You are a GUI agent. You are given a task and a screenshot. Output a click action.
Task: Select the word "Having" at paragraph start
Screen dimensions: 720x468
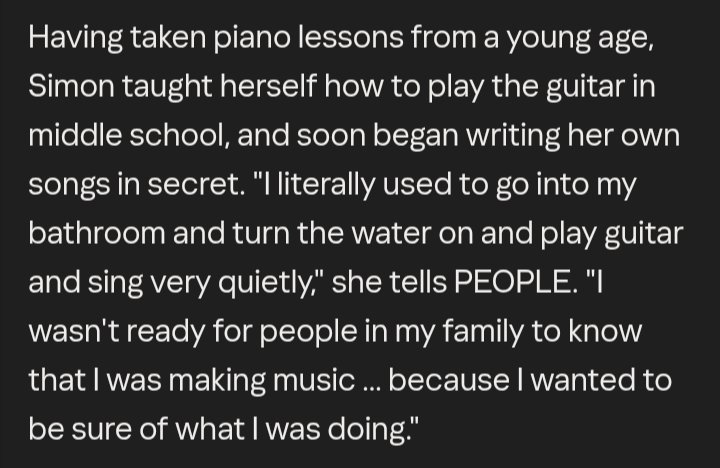(75, 39)
